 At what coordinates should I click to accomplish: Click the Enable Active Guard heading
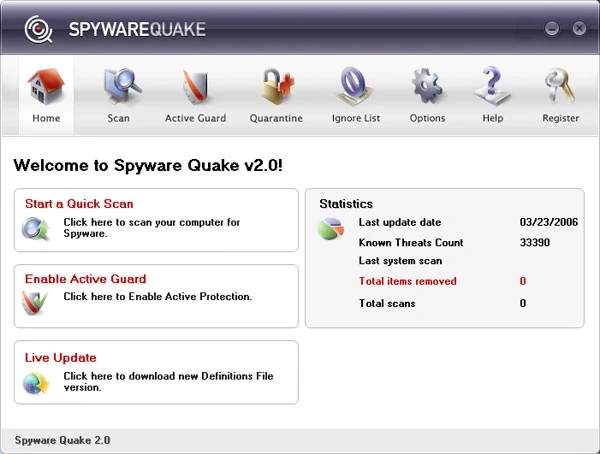coord(86,279)
